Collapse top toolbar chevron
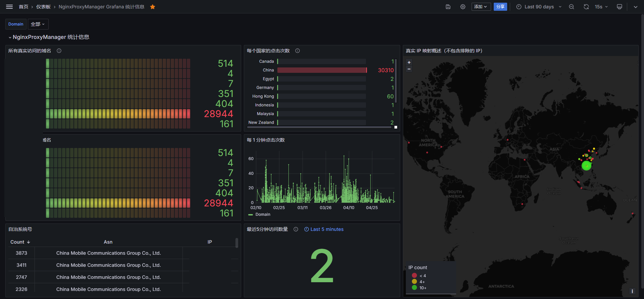The image size is (644, 299). click(636, 7)
